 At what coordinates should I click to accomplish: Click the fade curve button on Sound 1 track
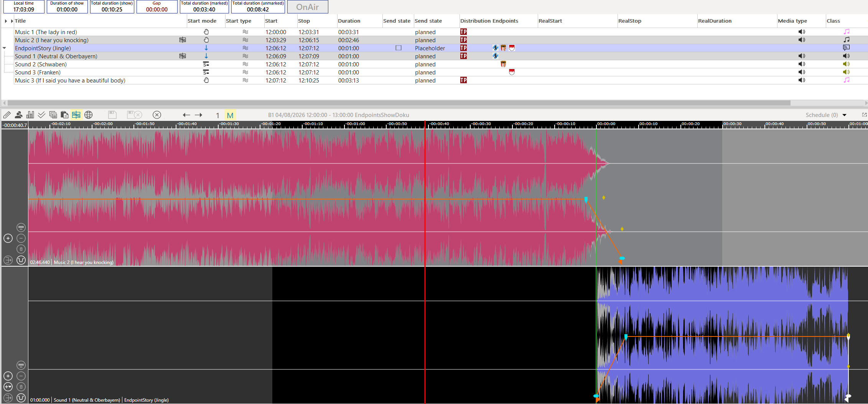pos(21,398)
